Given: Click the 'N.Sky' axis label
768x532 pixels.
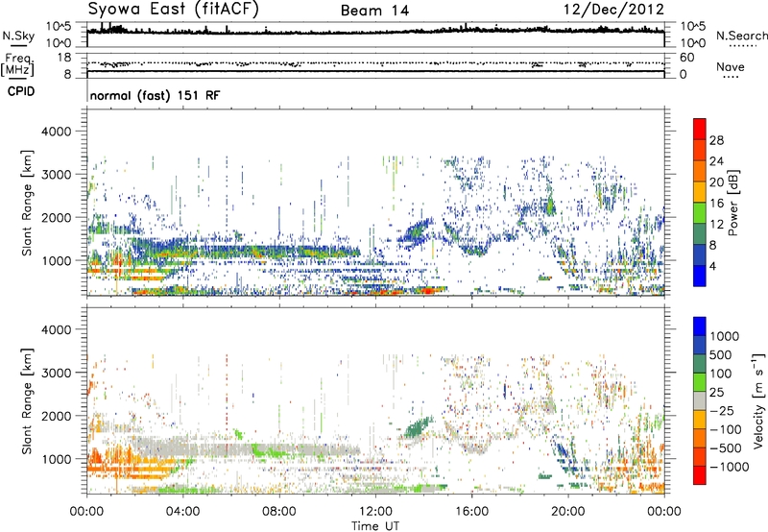Looking at the screenshot, I should (x=18, y=36).
